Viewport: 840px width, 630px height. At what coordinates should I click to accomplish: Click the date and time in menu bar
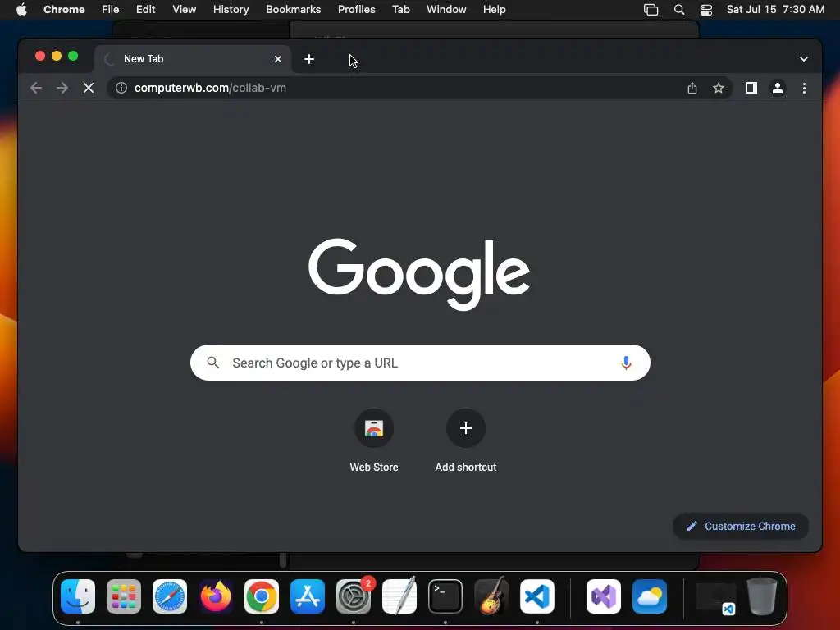[x=775, y=9]
